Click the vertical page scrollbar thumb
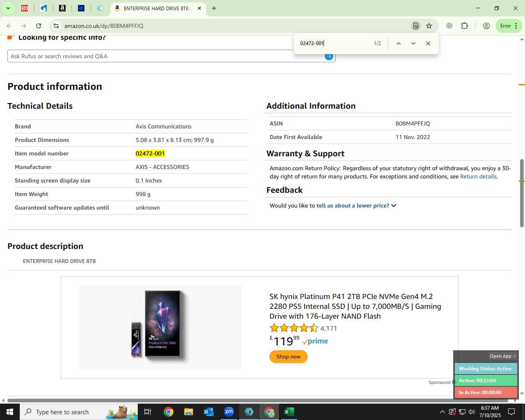The width and height of the screenshot is (525, 420). [x=522, y=193]
